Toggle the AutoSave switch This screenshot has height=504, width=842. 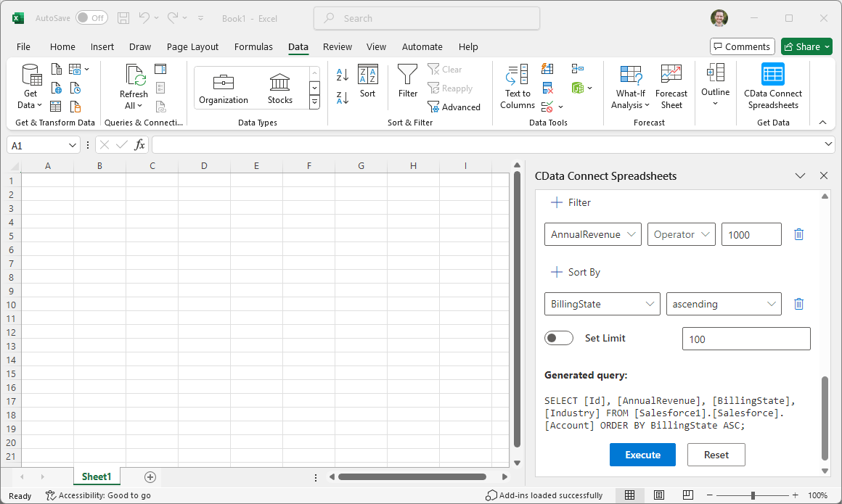click(91, 18)
